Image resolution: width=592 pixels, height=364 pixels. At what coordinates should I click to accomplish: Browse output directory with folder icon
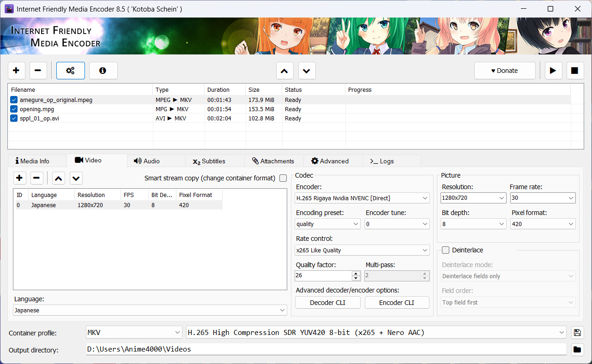[x=577, y=349]
